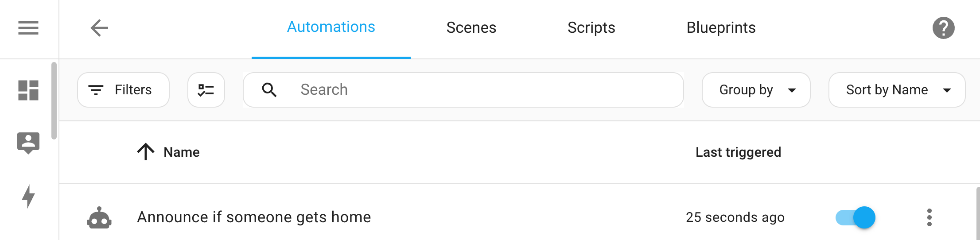The width and height of the screenshot is (980, 240).
Task: Disable the Announce if someone gets home automation
Action: point(855,217)
